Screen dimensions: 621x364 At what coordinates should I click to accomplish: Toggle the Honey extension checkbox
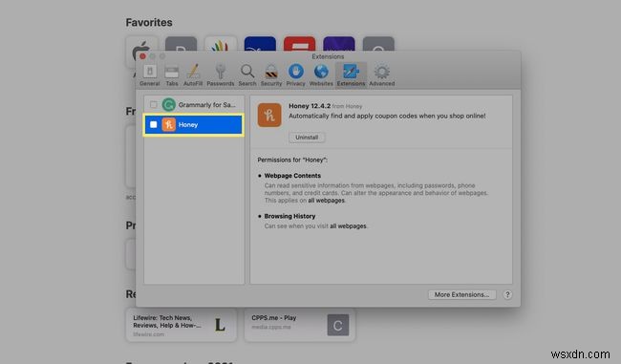(153, 125)
